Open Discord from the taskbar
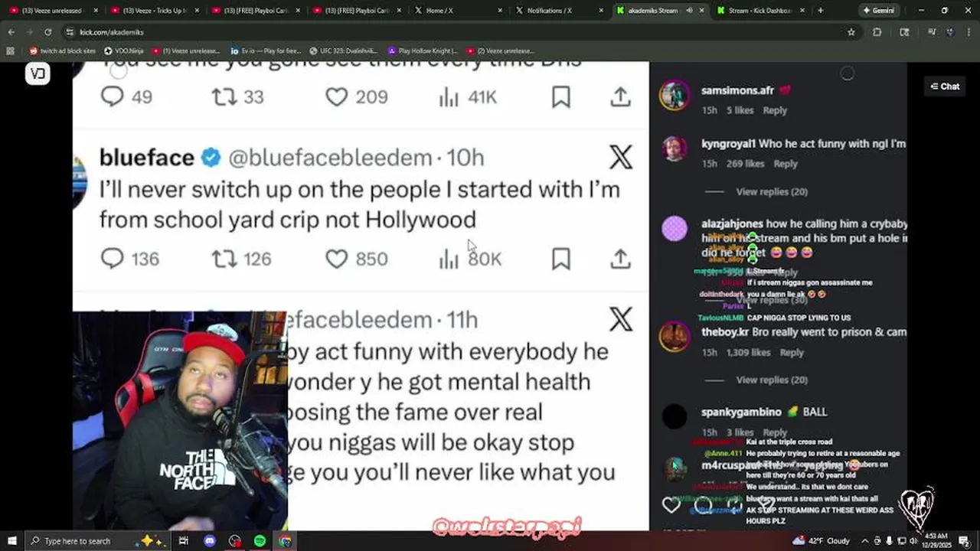 (x=209, y=541)
